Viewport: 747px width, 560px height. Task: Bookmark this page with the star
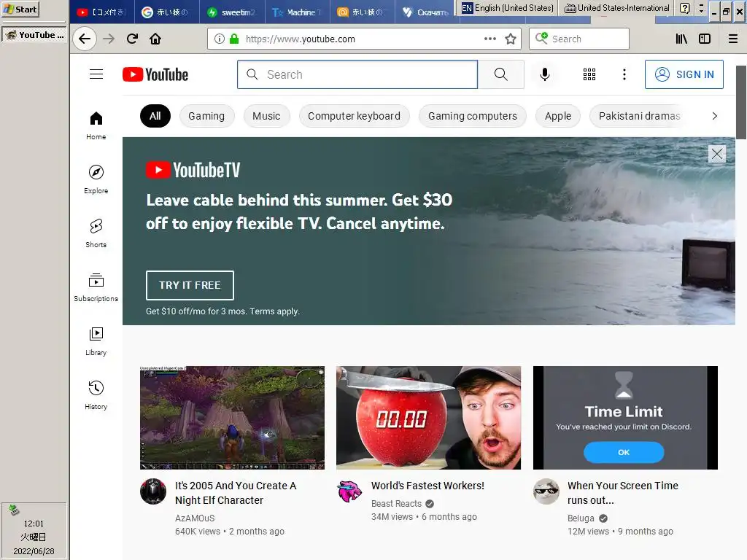tap(511, 39)
